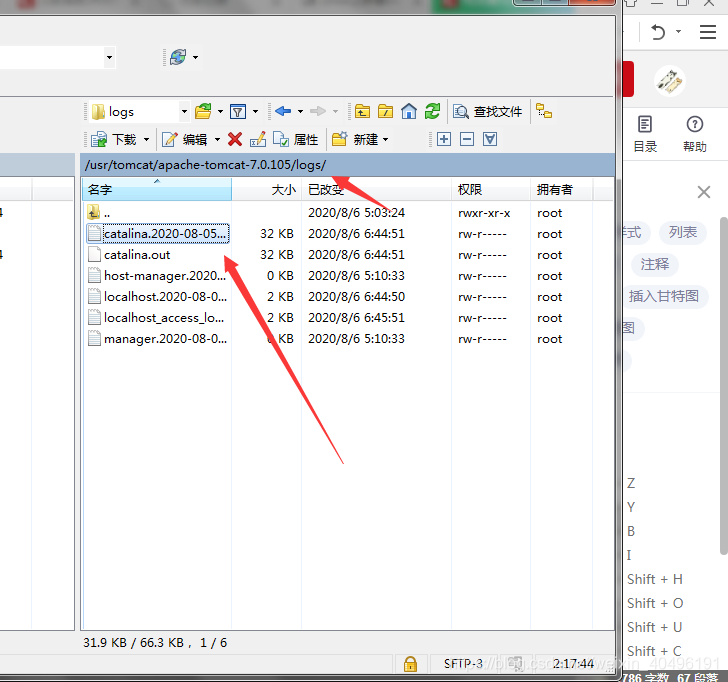The height and width of the screenshot is (682, 728).
Task: Click the 列表 tag in editor panel
Action: [682, 232]
